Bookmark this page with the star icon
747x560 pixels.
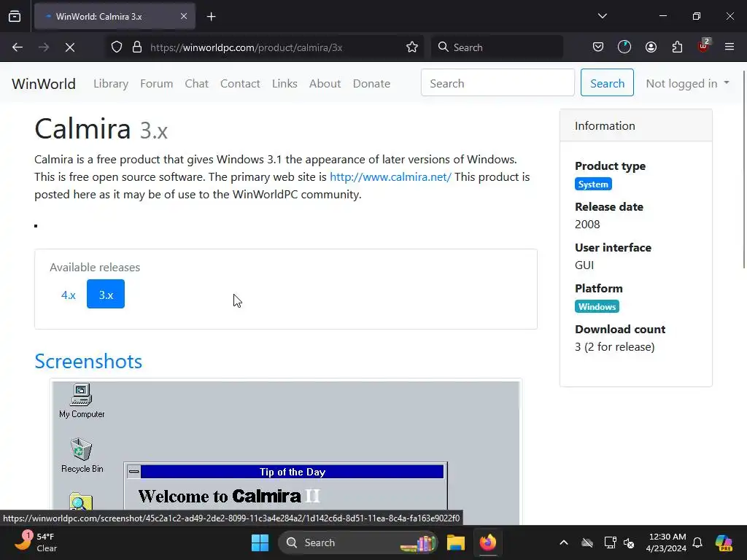[x=412, y=47]
